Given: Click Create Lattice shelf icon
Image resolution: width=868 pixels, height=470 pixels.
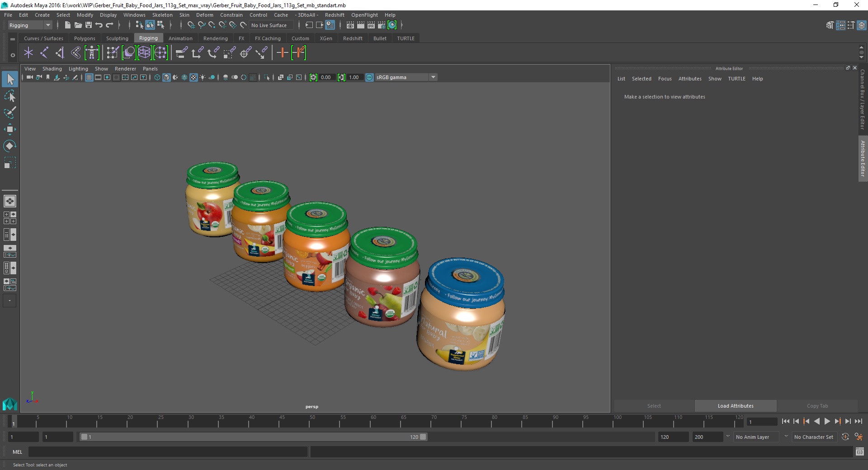Looking at the screenshot, I should tap(144, 53).
